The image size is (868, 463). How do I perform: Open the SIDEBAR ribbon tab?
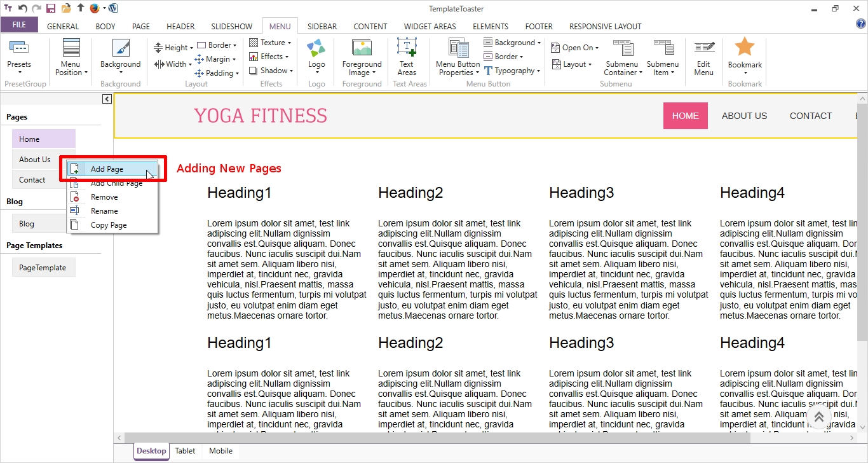coord(322,26)
